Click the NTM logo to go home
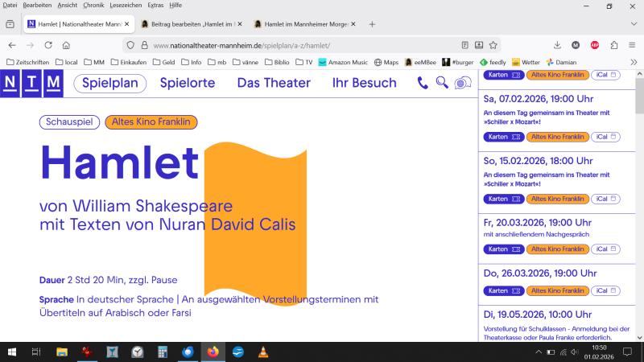644x362 pixels. (32, 83)
